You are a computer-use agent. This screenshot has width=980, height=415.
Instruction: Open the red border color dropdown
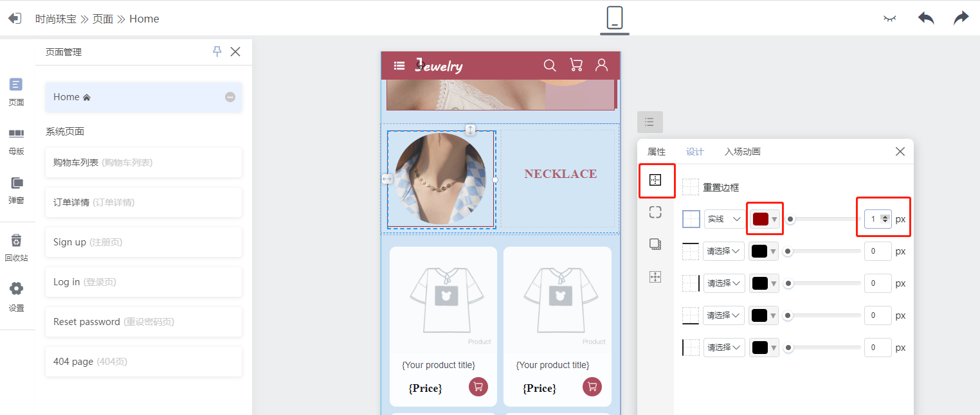[765, 219]
